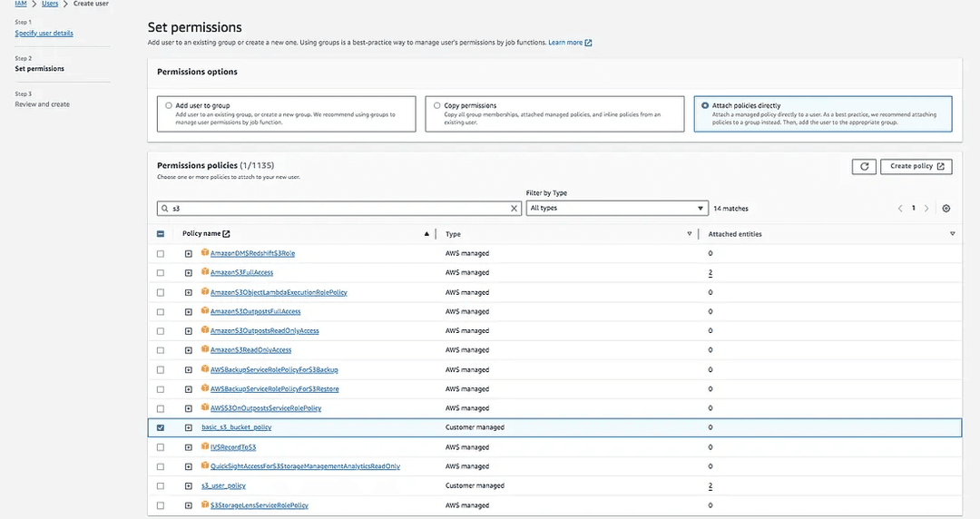Click the refresh policies icon button
The width and height of the screenshot is (980, 519).
coord(864,166)
